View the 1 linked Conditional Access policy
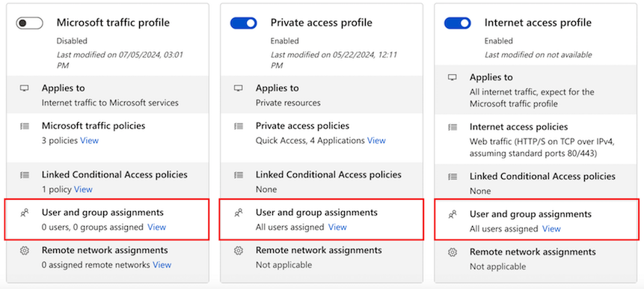 coord(83,189)
